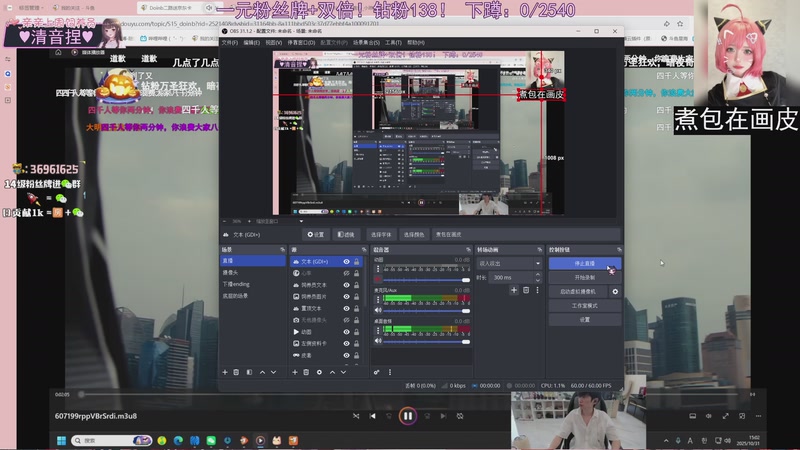Click repeat icon in media player bar

tap(460, 416)
